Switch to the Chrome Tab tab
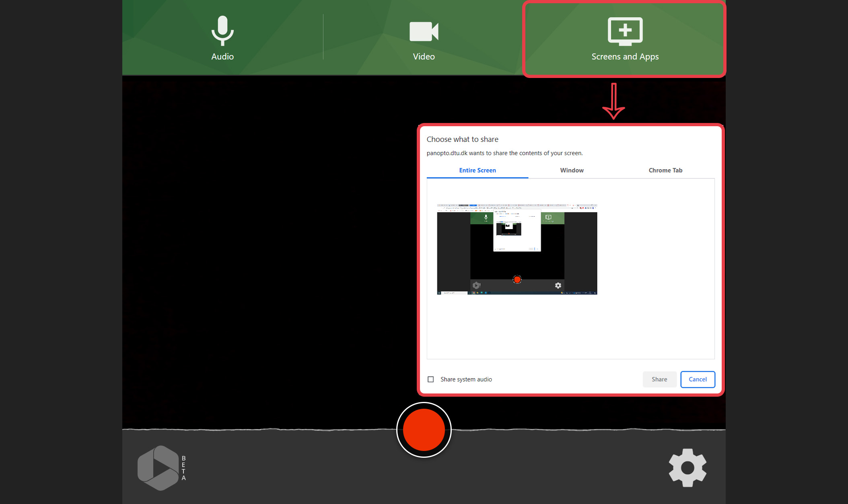Image resolution: width=848 pixels, height=504 pixels. click(x=665, y=170)
